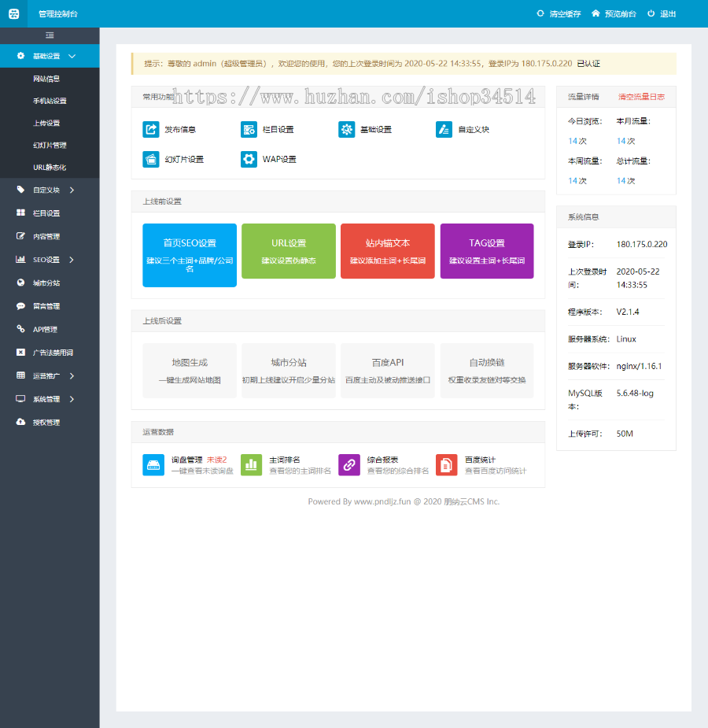The width and height of the screenshot is (708, 728).
Task: Expand the 运营推广 sidebar menu
Action: click(x=50, y=375)
